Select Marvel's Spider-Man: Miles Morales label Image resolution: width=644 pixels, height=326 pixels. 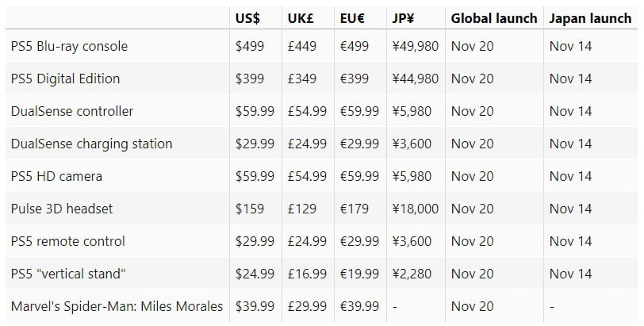click(117, 306)
